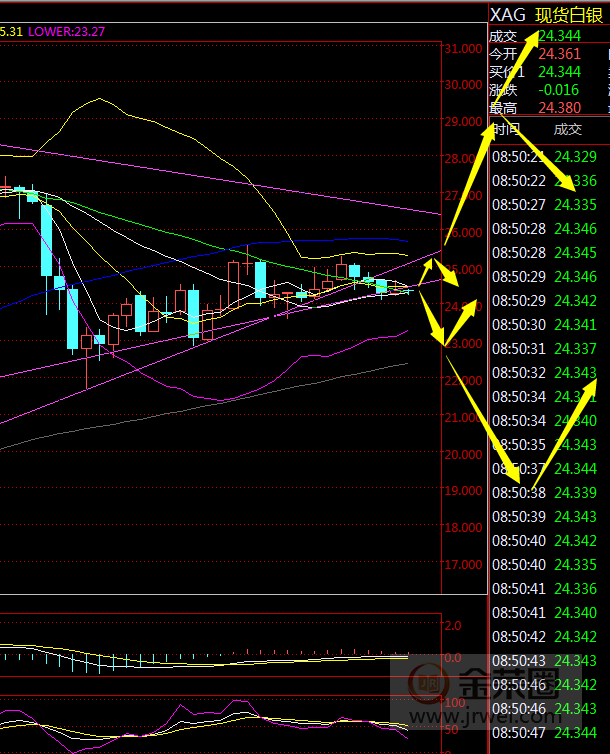
Task: Click the 22.000 price axis label
Action: [463, 381]
